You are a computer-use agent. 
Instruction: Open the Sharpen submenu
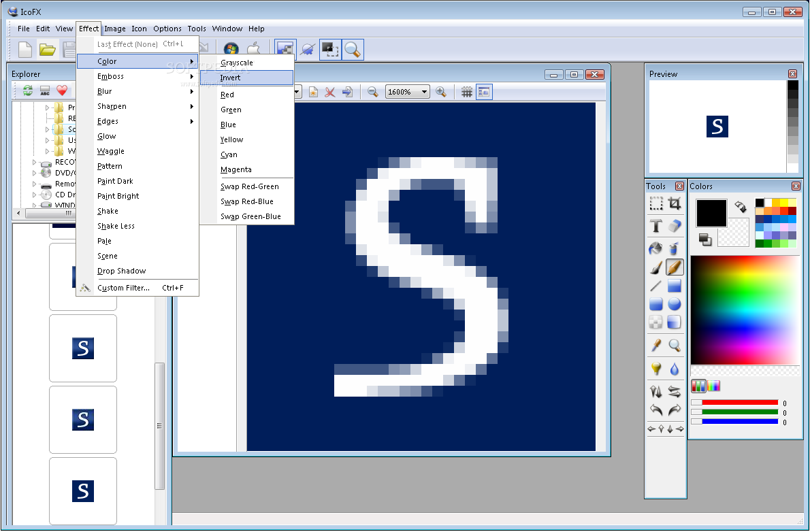[x=138, y=106]
